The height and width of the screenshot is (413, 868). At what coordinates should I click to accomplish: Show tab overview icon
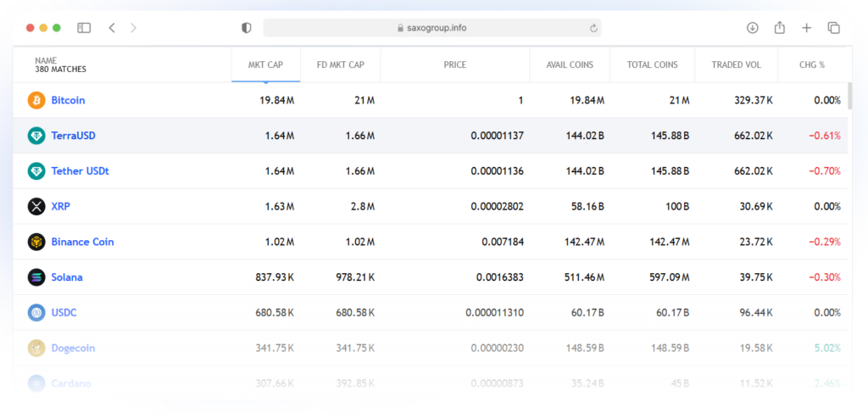[833, 28]
